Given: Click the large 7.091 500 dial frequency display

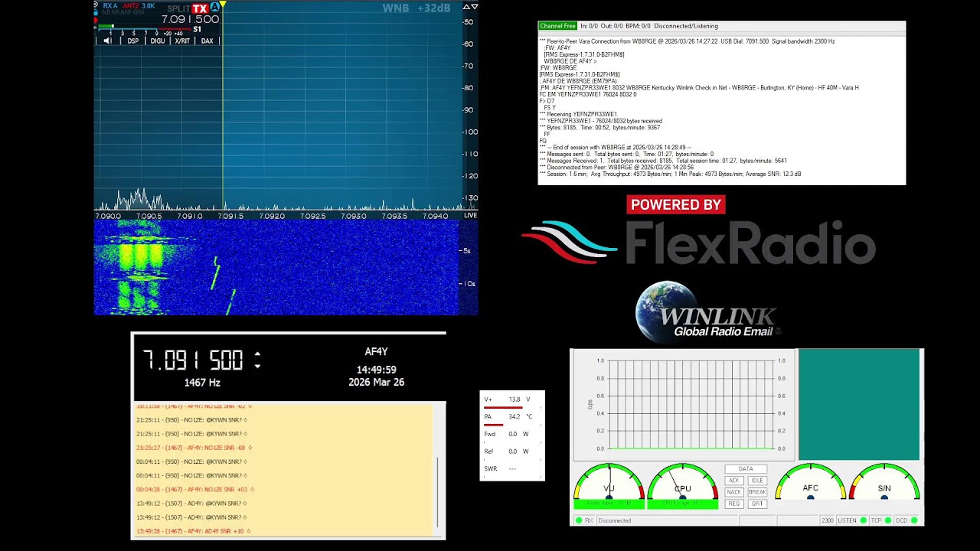Looking at the screenshot, I should (193, 360).
